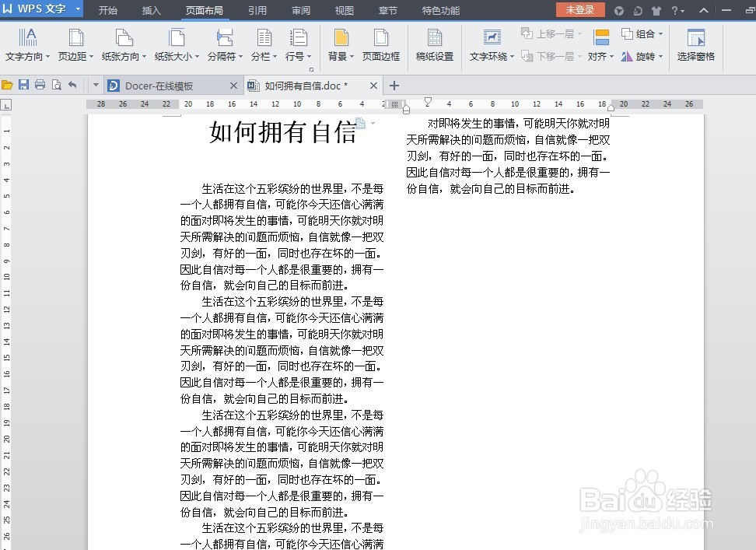Click the 页面边框 page border icon
This screenshot has height=550, width=756.
click(x=380, y=44)
